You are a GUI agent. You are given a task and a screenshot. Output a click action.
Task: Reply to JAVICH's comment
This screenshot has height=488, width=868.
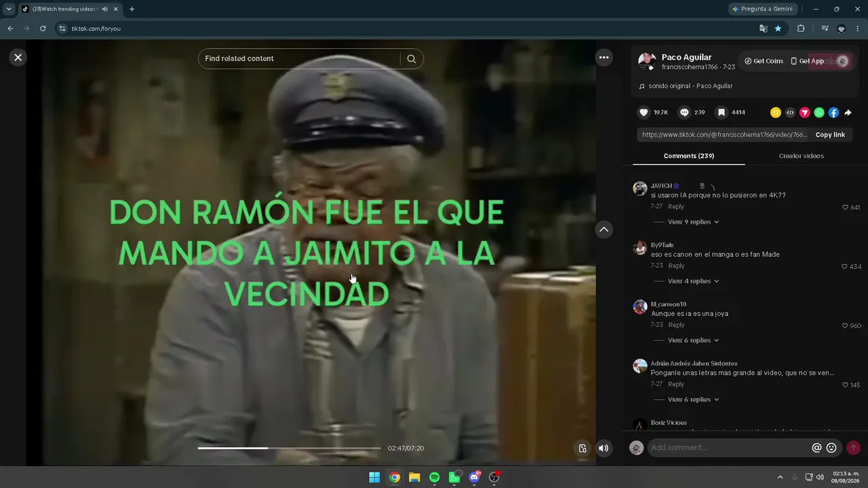676,207
